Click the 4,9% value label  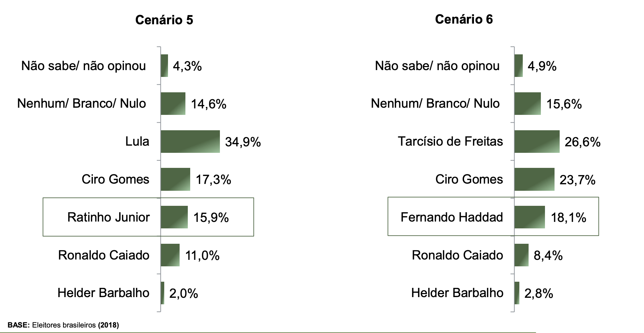[x=542, y=66]
